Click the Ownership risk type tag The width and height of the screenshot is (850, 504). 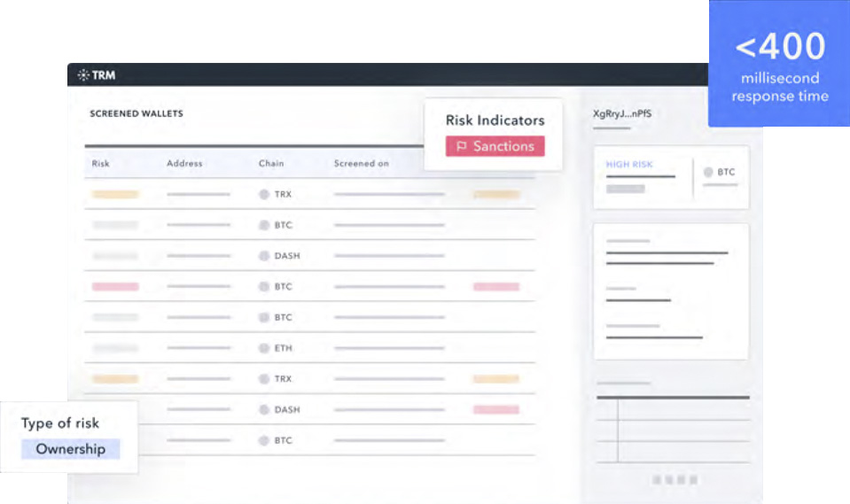pos(70,449)
